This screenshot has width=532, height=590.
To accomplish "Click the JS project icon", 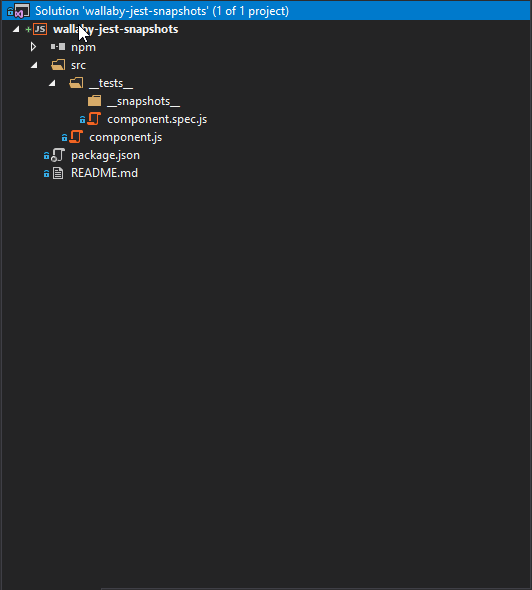I will 40,29.
